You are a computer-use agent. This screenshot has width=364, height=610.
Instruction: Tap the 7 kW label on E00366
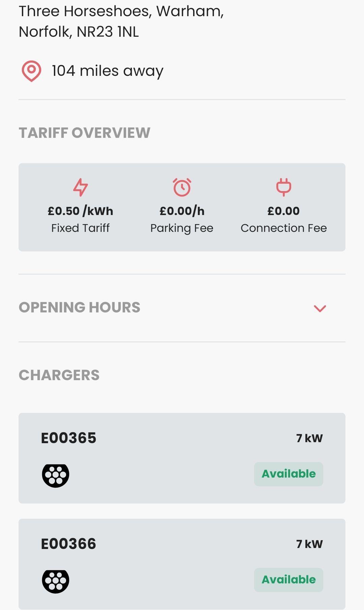[x=309, y=544]
